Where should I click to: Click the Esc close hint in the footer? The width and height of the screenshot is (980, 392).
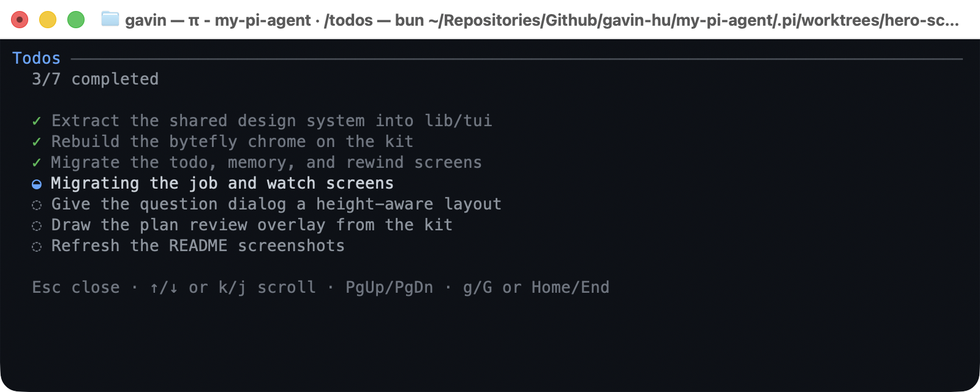76,287
